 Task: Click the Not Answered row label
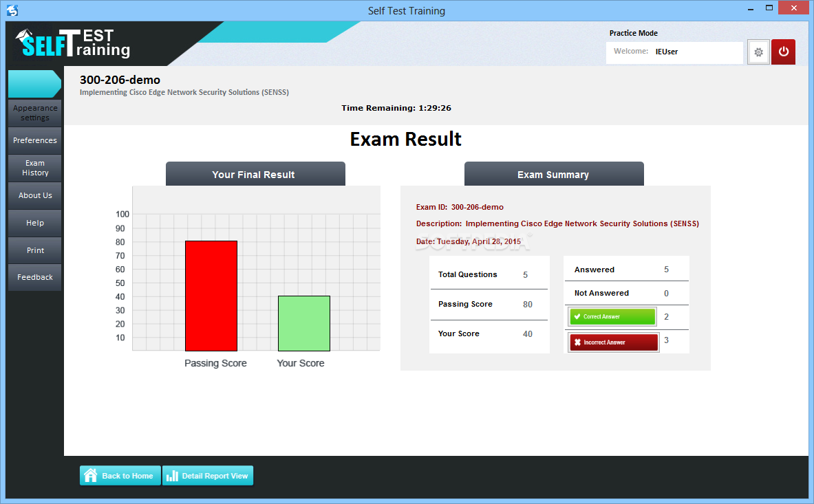pyautogui.click(x=601, y=293)
